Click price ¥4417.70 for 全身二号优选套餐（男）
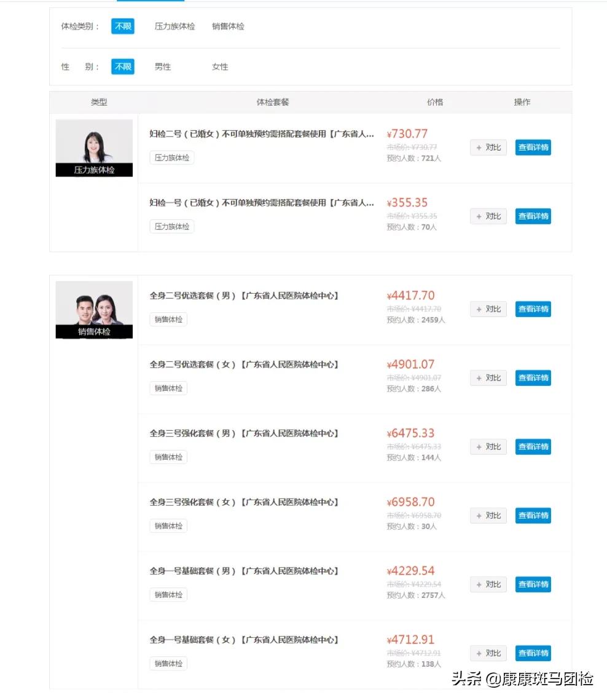607x700 pixels. (410, 296)
